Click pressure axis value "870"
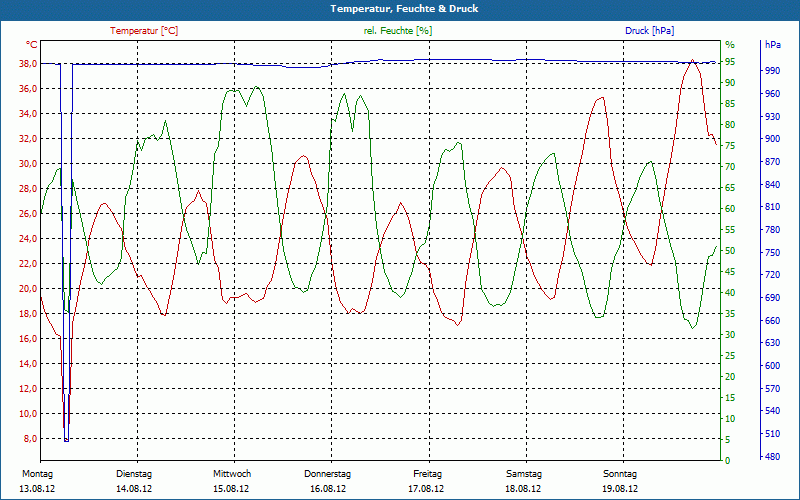The width and height of the screenshot is (800, 500). [x=772, y=162]
